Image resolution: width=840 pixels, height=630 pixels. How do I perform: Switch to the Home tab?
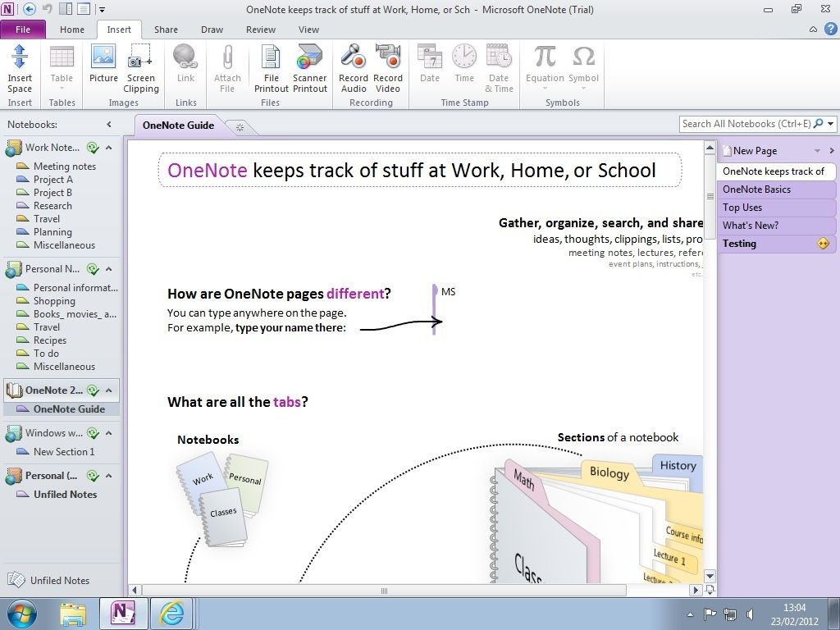72,30
